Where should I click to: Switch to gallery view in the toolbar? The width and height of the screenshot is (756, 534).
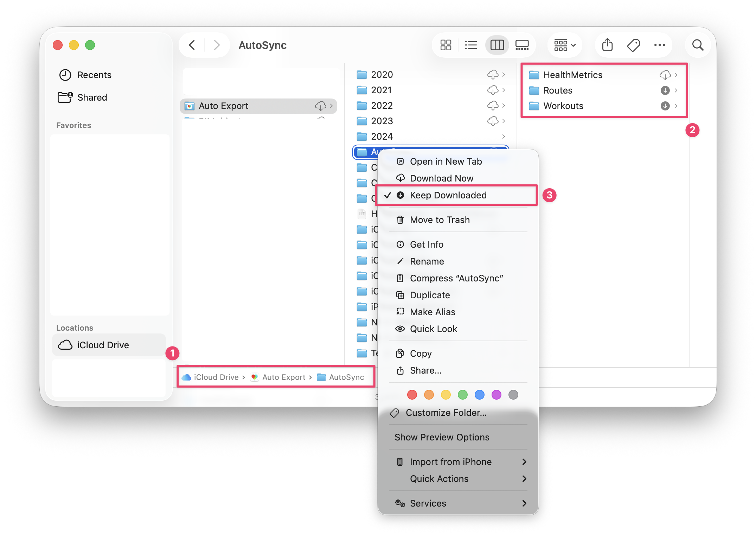tap(522, 45)
